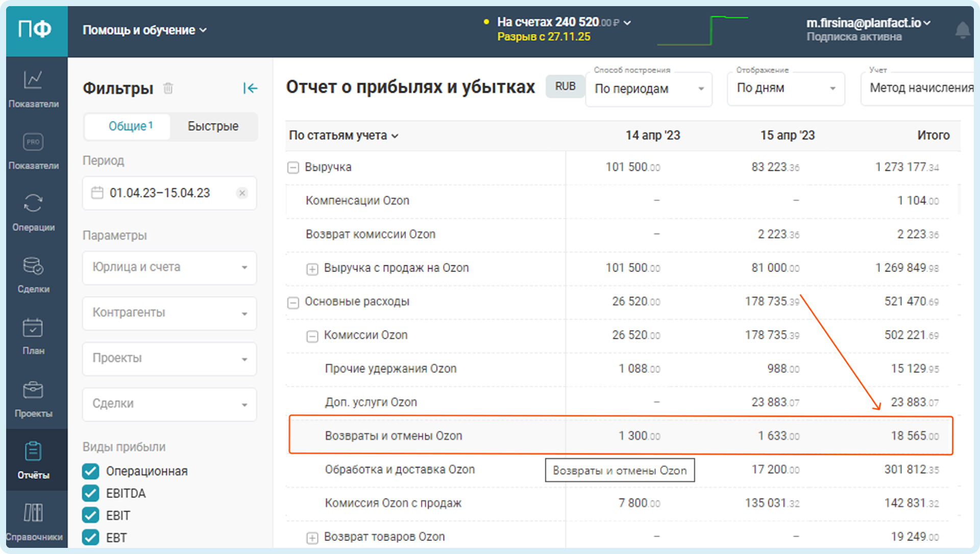Collapse the Комиссии Ozon group
980x554 pixels.
point(312,336)
